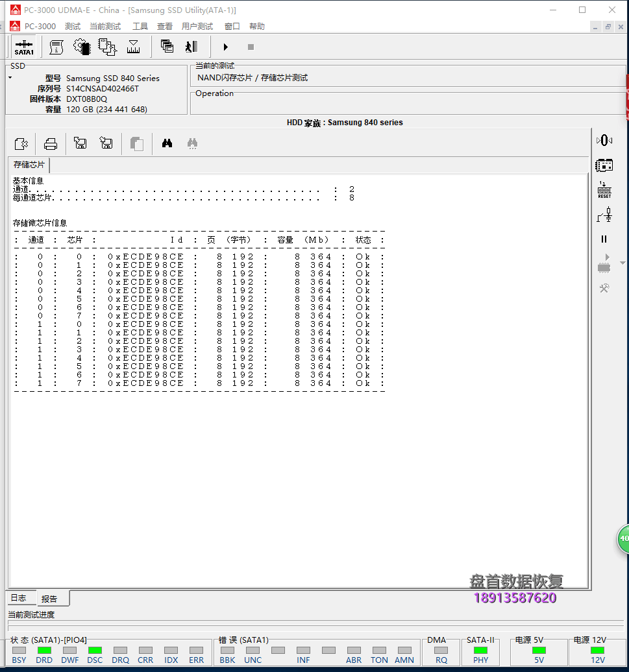Click the download-to-tray toolbar icon
The width and height of the screenshot is (629, 672).
[x=133, y=47]
